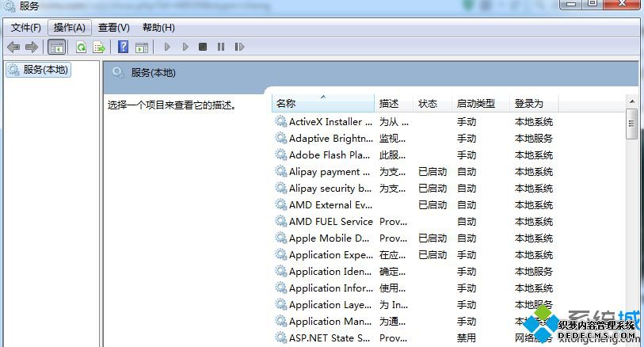
Task: Select the Alipay payment service row
Action: [414, 172]
